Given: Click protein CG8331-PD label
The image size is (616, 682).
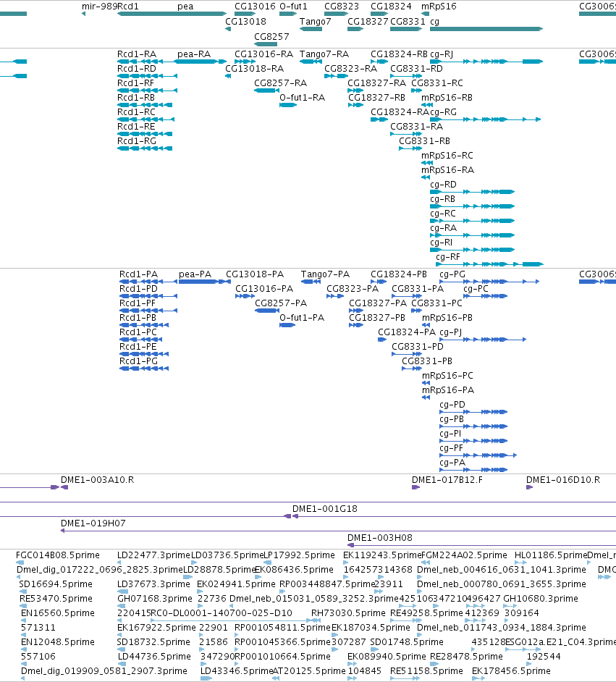Looking at the screenshot, I should pos(418,347).
